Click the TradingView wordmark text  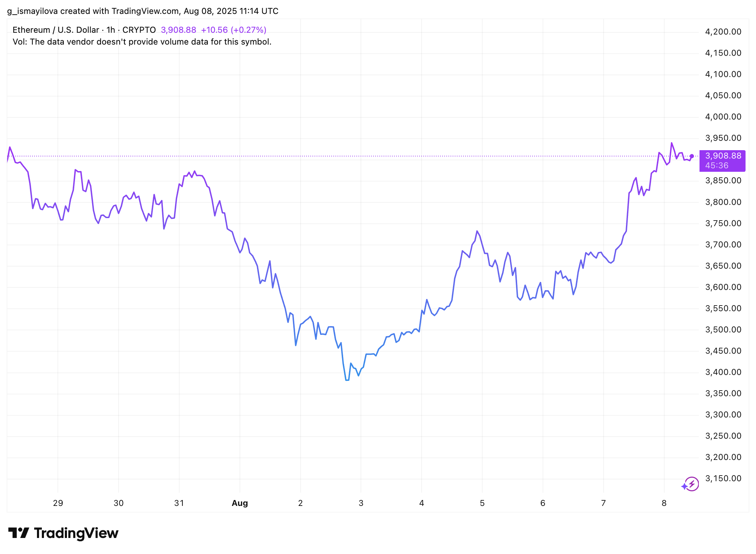(75, 533)
